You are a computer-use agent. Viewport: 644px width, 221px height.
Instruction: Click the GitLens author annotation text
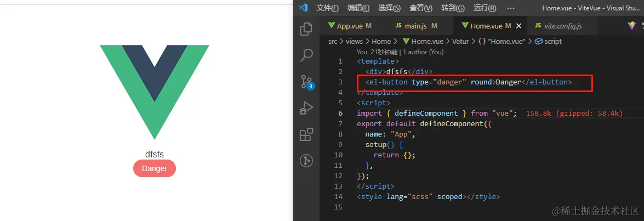point(400,52)
